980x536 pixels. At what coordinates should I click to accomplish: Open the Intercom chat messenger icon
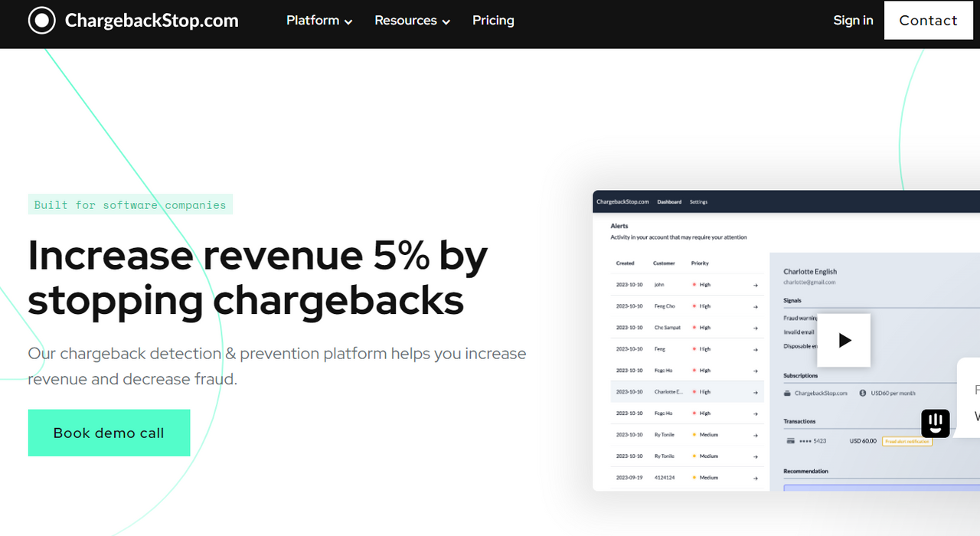click(x=936, y=423)
